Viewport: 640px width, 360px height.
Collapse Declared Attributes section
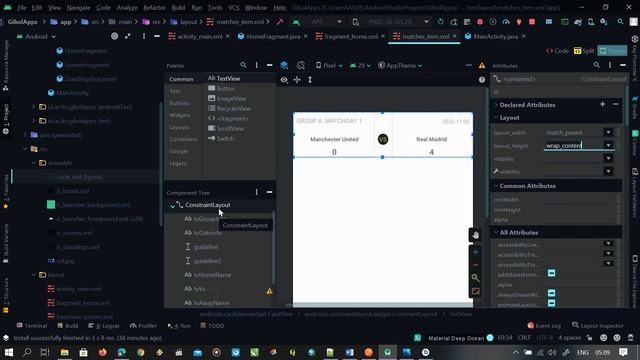(x=496, y=105)
